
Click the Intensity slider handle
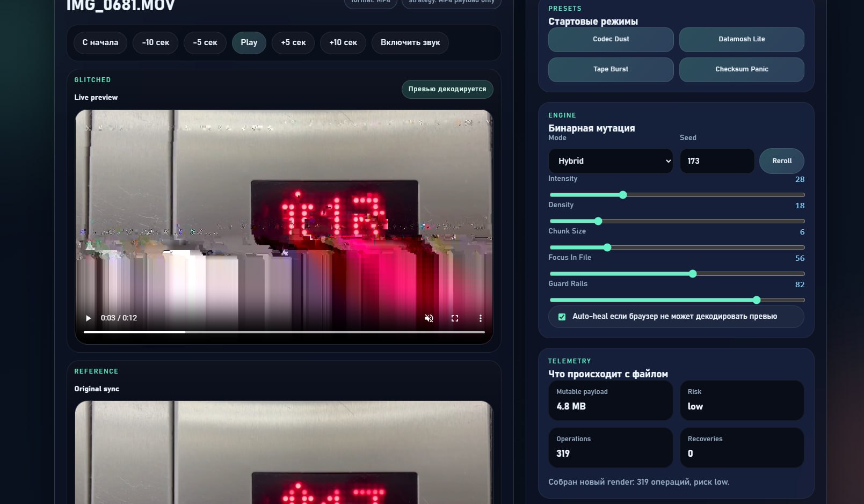point(623,195)
